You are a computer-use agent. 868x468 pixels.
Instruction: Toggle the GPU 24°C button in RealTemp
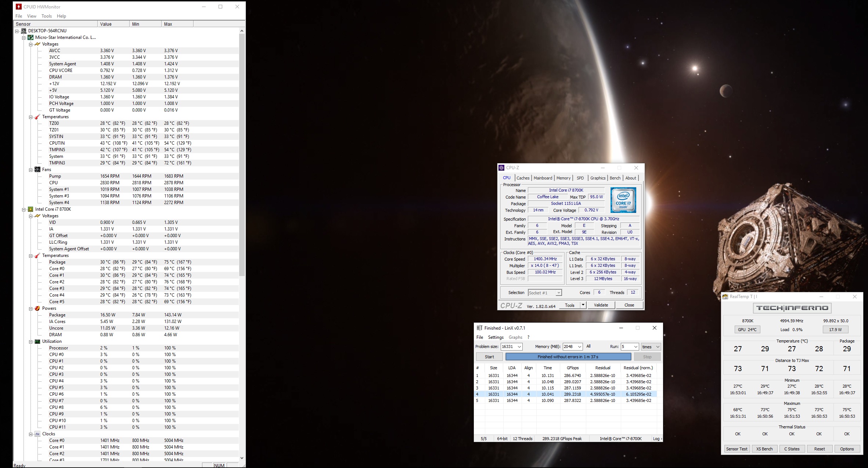click(747, 330)
